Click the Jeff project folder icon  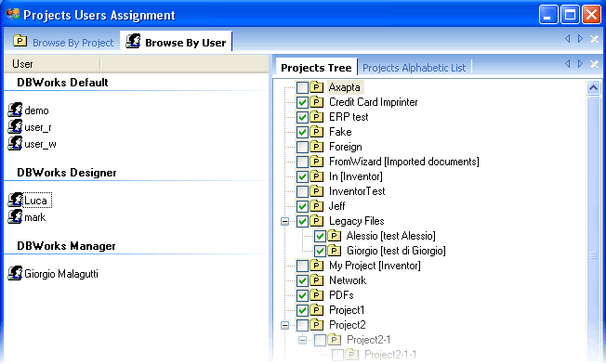317,206
